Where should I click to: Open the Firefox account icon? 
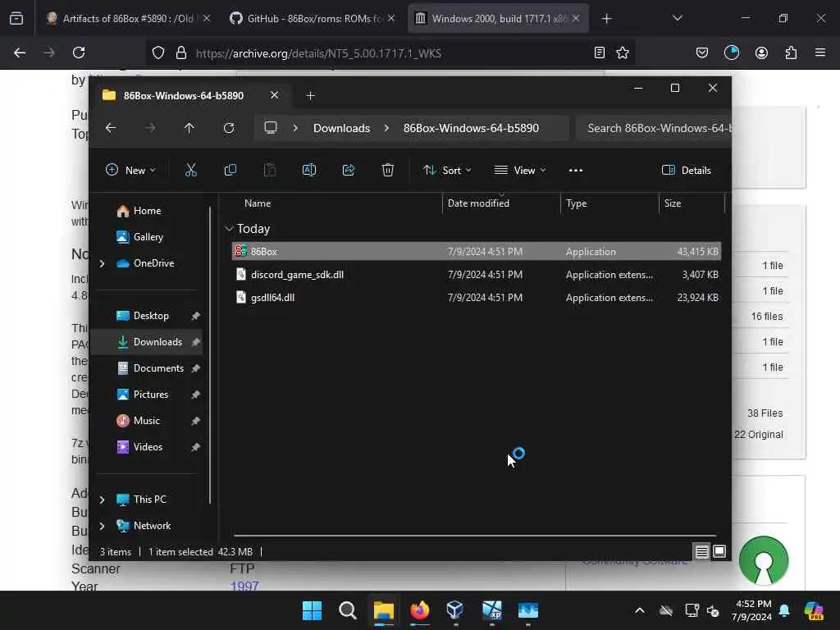761,52
